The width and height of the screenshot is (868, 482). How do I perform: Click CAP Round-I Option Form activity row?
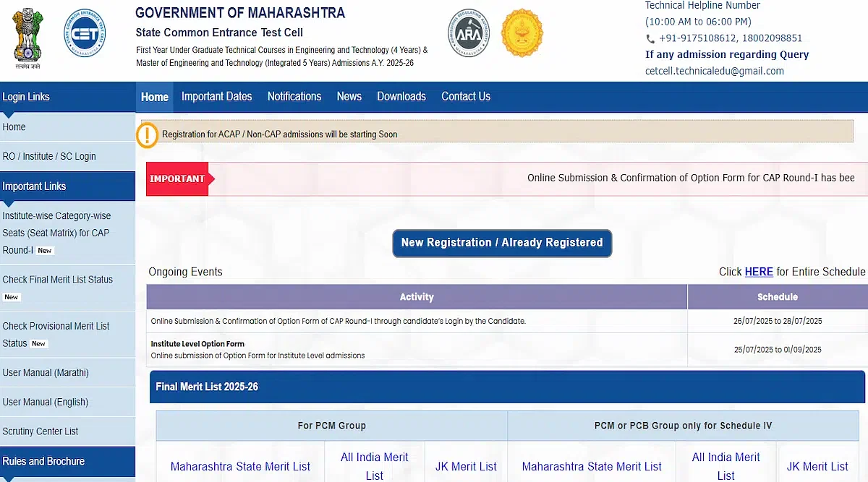(x=417, y=321)
